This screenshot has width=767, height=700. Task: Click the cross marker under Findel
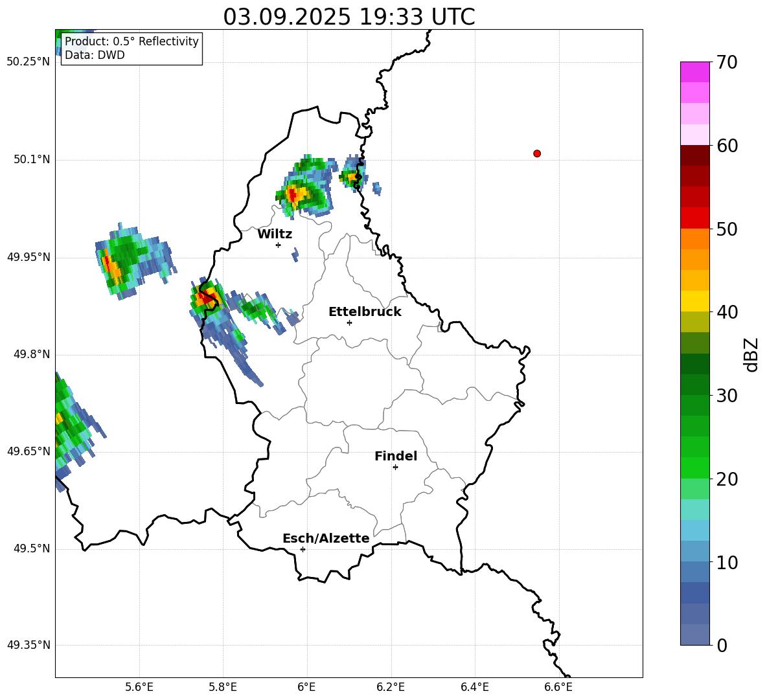pyautogui.click(x=395, y=468)
